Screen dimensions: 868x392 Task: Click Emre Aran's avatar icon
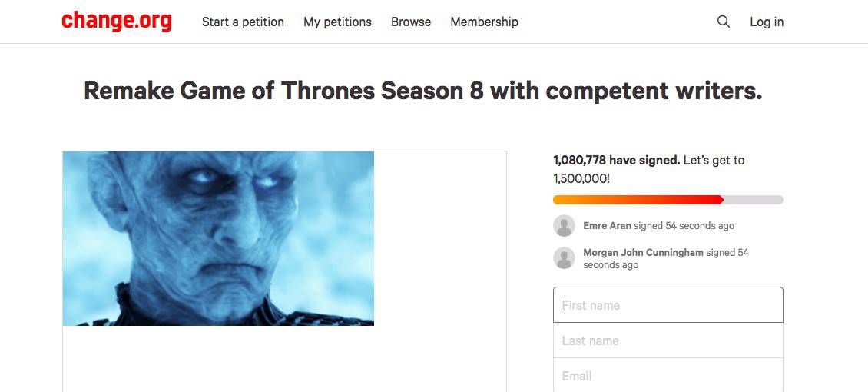click(x=564, y=226)
